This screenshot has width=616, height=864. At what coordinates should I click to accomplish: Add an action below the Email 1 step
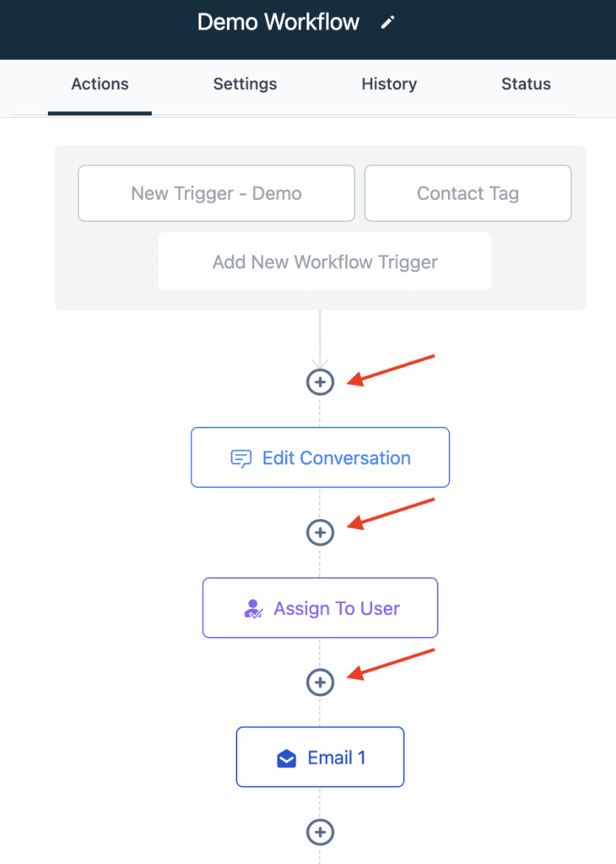pos(320,833)
